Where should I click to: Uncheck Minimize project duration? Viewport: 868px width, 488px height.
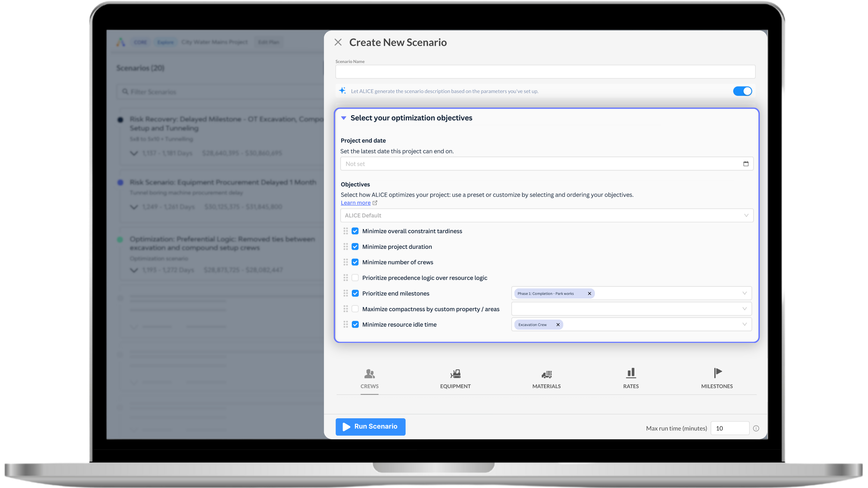355,247
